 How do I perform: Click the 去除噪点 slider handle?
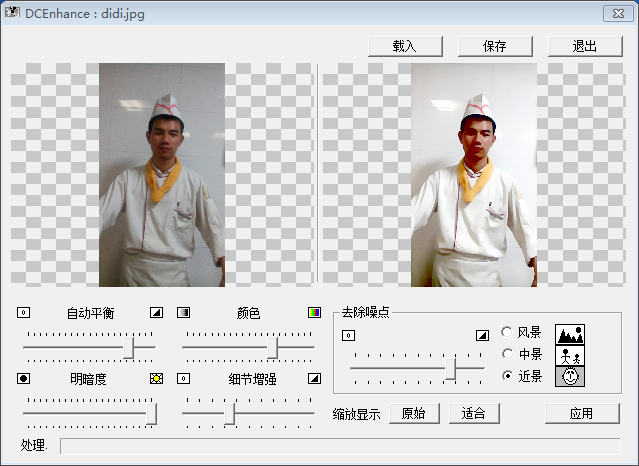pyautogui.click(x=450, y=369)
